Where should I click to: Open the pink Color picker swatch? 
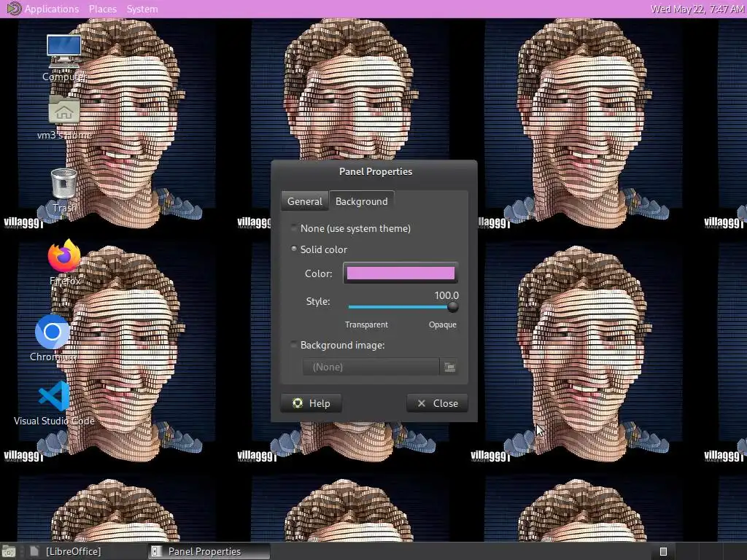400,273
